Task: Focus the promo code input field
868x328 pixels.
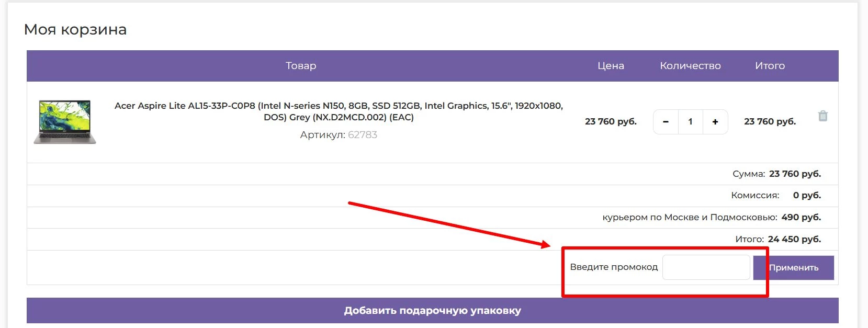Action: pos(706,267)
